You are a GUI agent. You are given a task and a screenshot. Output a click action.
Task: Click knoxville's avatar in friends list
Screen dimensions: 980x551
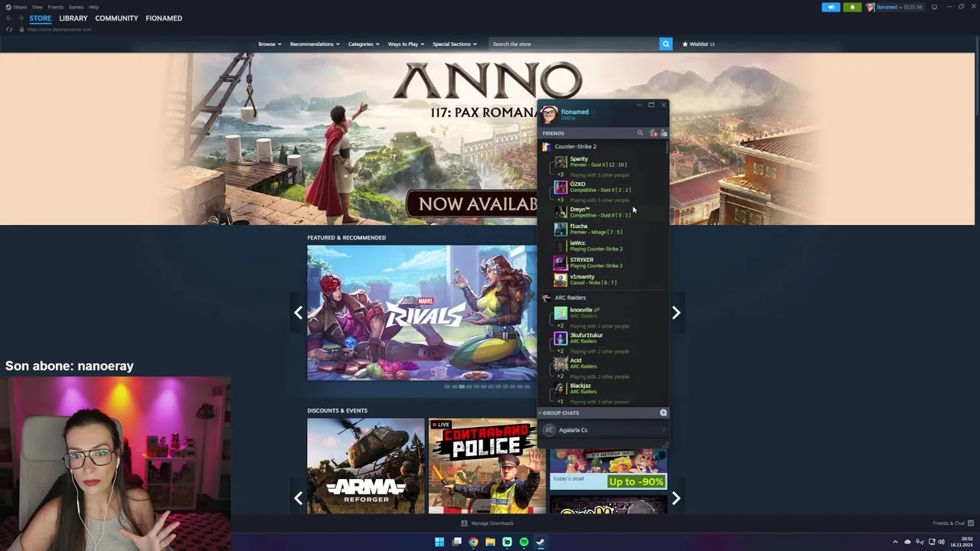(560, 313)
